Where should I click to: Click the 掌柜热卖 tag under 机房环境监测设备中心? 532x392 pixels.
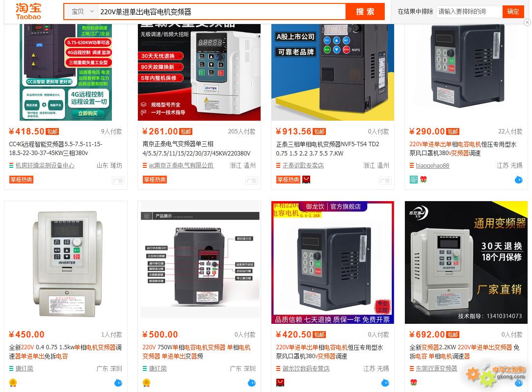click(21, 180)
